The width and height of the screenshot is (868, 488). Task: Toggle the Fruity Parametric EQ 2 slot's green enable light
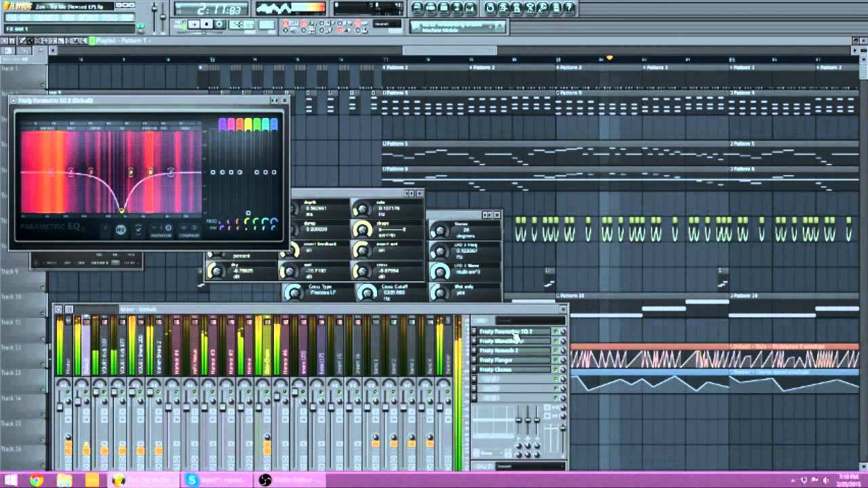(x=555, y=331)
